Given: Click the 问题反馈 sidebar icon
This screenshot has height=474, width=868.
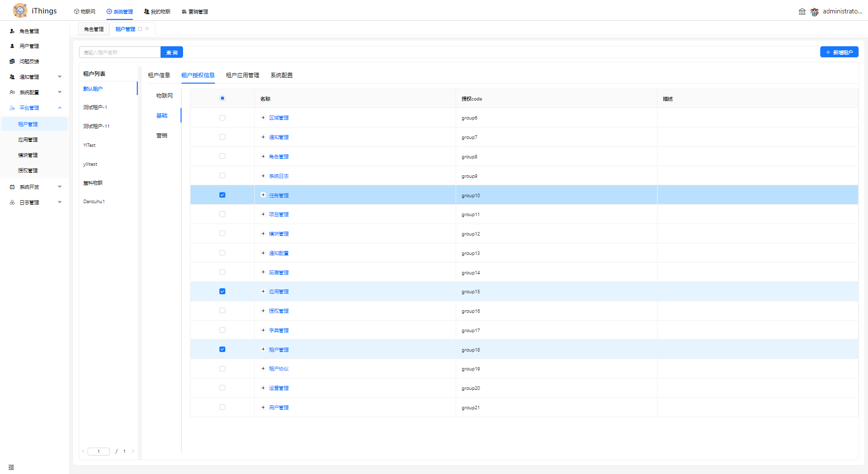Looking at the screenshot, I should click(x=12, y=62).
